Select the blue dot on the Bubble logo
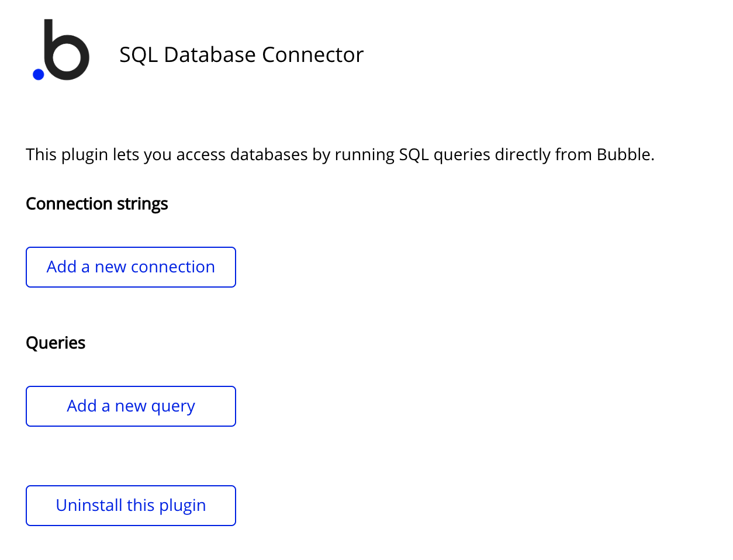Screen dimensions: 733x560 [x=37, y=74]
